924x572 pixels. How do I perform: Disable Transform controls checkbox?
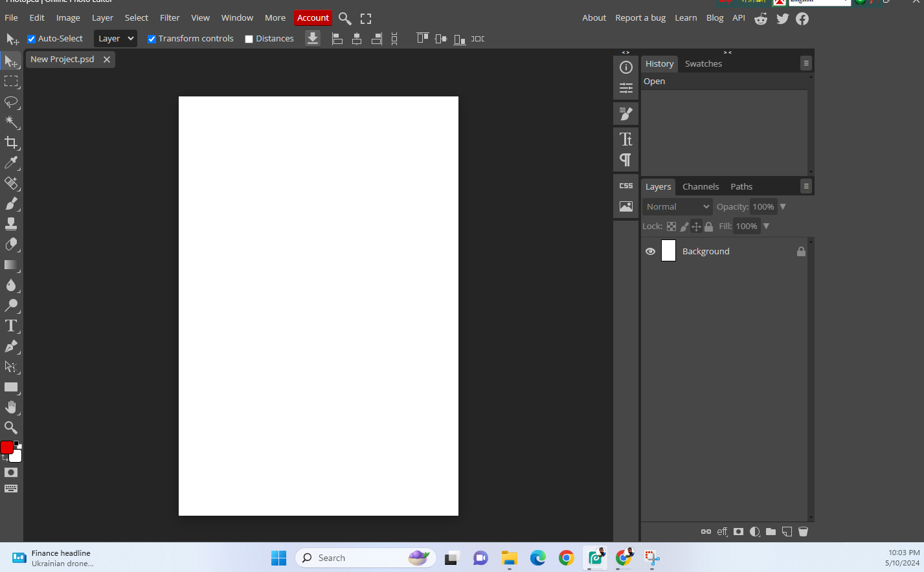click(152, 39)
